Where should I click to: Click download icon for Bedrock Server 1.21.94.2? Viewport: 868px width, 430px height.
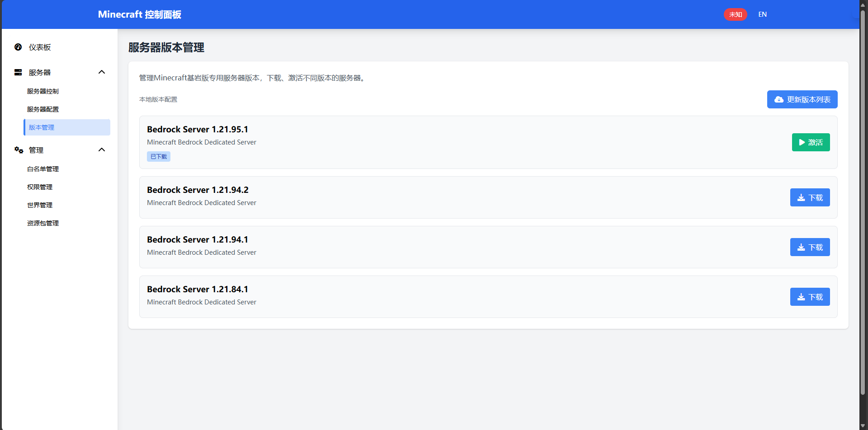(801, 198)
